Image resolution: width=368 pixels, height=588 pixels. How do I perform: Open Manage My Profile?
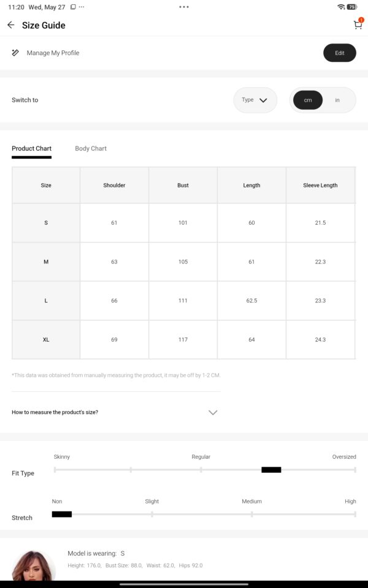53,53
